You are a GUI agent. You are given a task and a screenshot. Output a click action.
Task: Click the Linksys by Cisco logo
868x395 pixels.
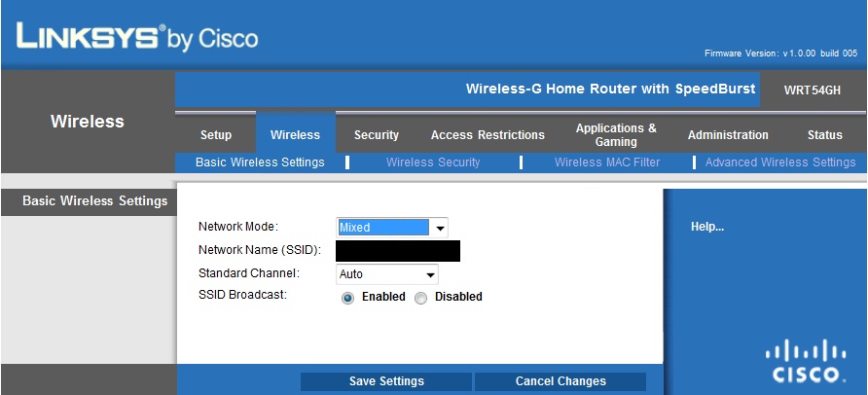tap(137, 37)
